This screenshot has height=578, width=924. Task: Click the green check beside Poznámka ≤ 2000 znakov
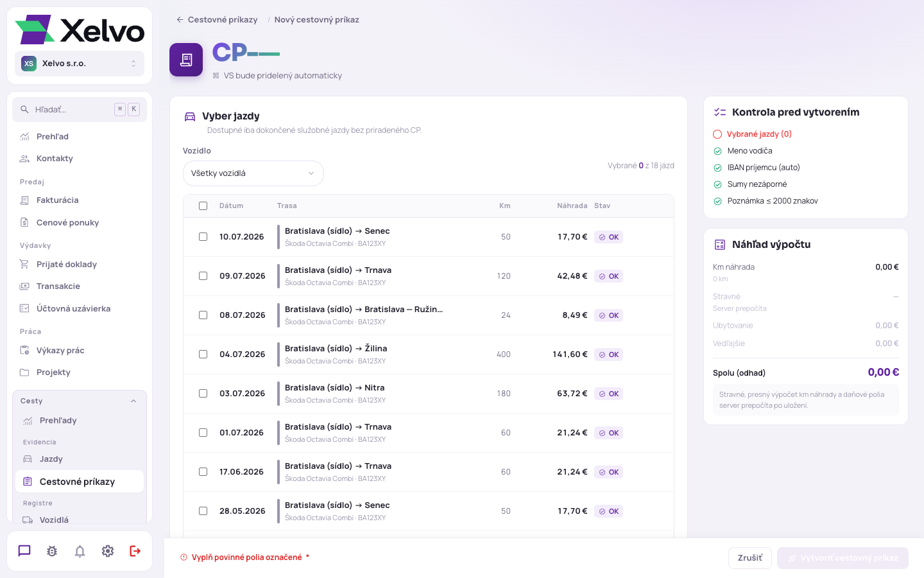coord(717,201)
